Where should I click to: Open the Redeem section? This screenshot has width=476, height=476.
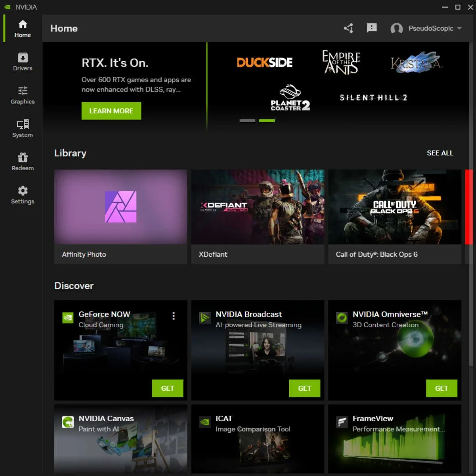pos(22,161)
